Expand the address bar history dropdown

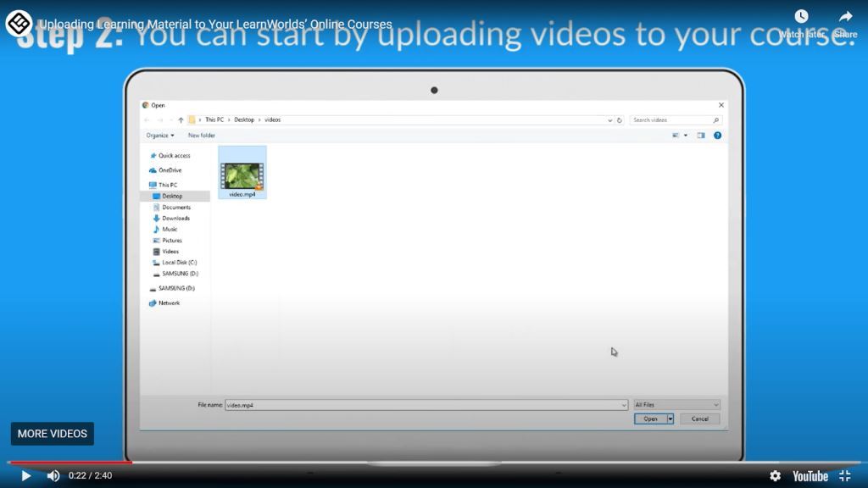tap(609, 120)
